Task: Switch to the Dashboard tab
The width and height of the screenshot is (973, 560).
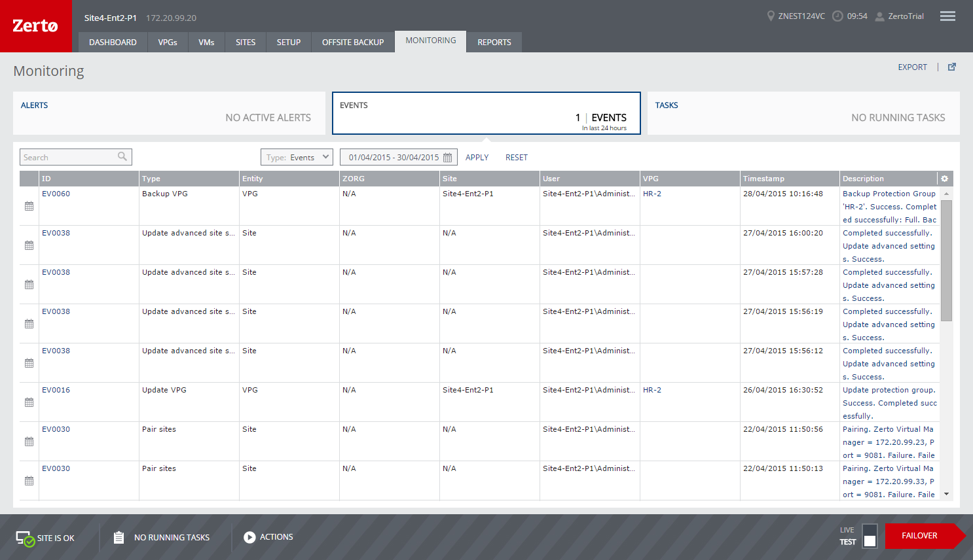Action: tap(113, 42)
